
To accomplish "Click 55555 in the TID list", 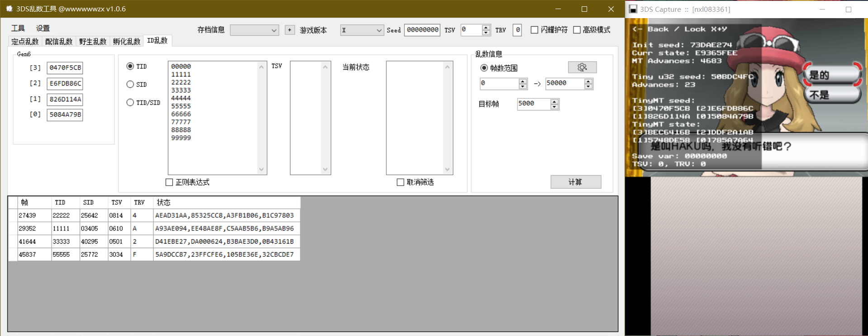I will click(x=181, y=106).
